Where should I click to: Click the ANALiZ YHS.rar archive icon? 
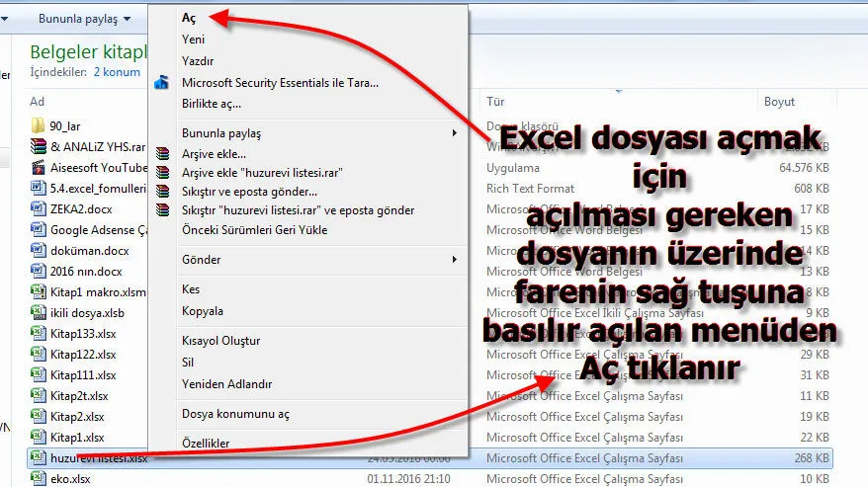[38, 147]
